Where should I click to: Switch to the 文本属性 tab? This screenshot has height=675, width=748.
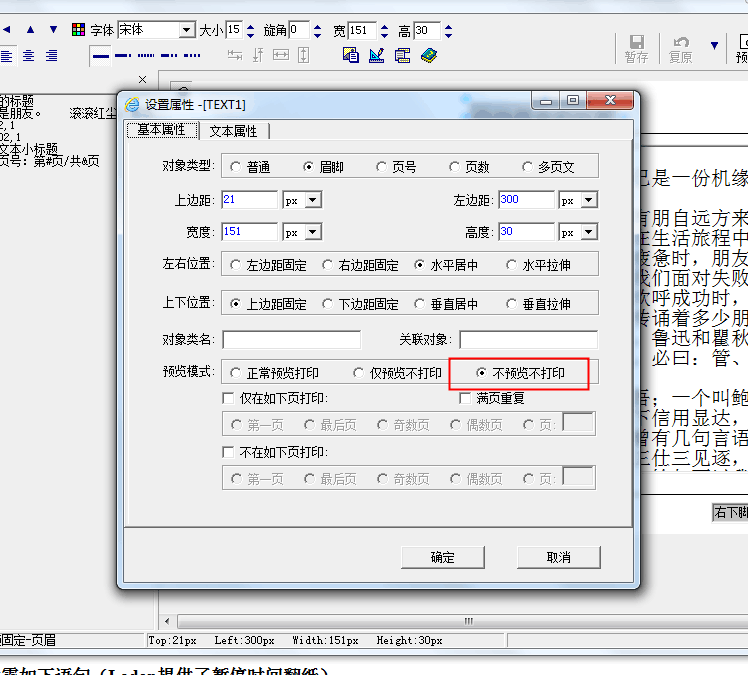pos(233,131)
